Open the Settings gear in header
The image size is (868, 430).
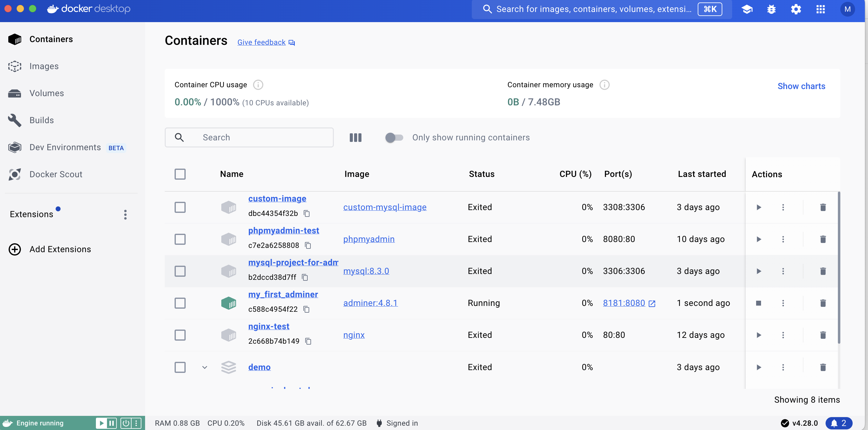click(x=796, y=9)
